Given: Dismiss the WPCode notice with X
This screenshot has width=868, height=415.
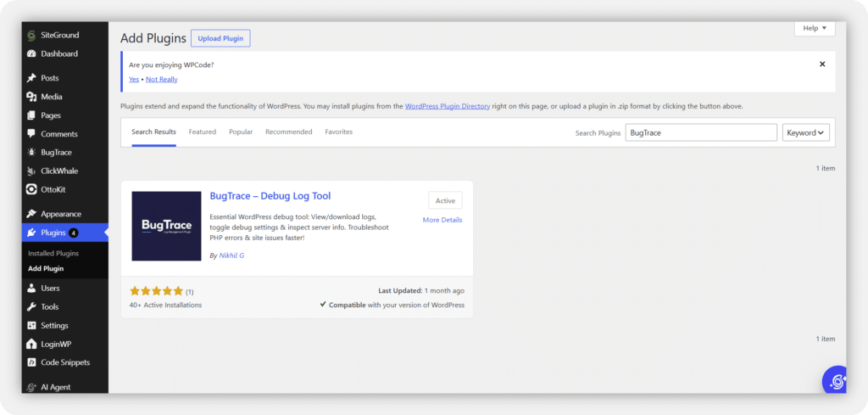Looking at the screenshot, I should coord(822,64).
